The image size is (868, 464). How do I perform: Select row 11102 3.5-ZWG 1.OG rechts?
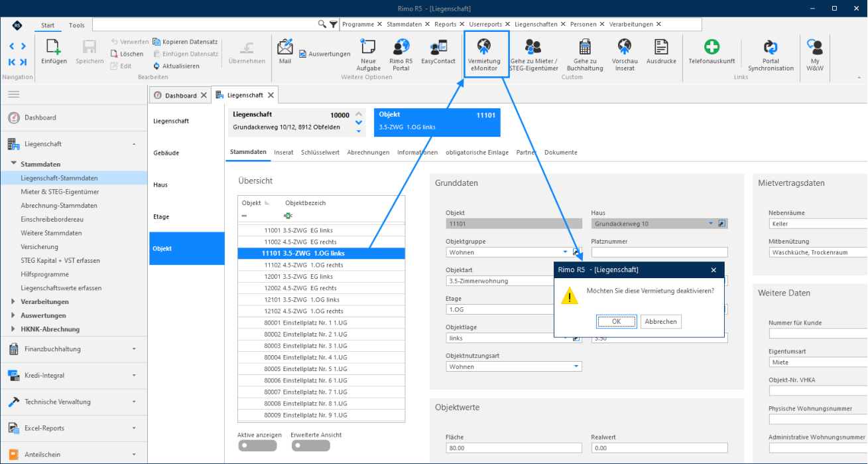pyautogui.click(x=321, y=265)
